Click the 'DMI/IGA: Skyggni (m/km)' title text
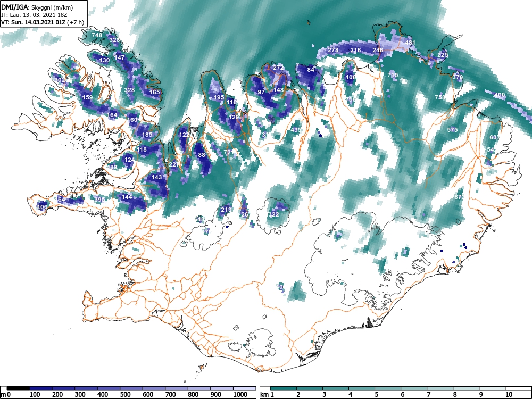 [37, 7]
